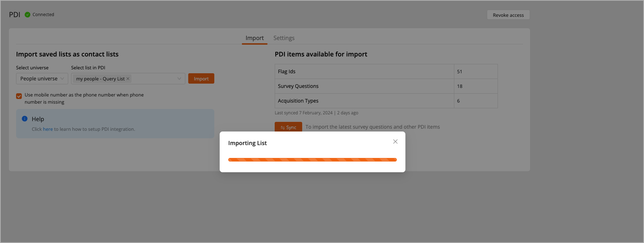644x243 pixels.
Task: Click 'PDI items available for import' heading
Action: (x=321, y=54)
